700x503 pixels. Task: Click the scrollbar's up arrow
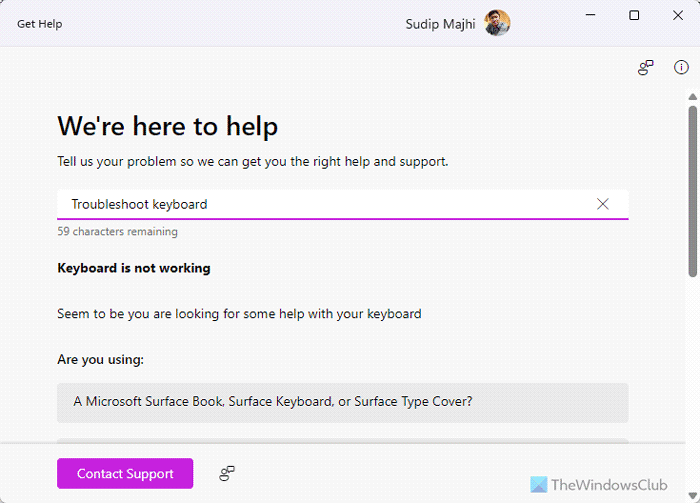pos(692,97)
